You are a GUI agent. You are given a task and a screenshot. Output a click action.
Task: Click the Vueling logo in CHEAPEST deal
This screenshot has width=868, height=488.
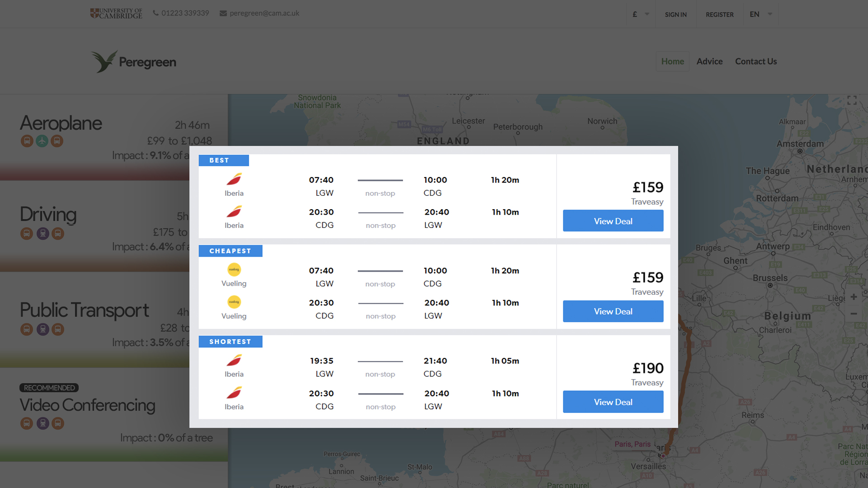(x=234, y=270)
